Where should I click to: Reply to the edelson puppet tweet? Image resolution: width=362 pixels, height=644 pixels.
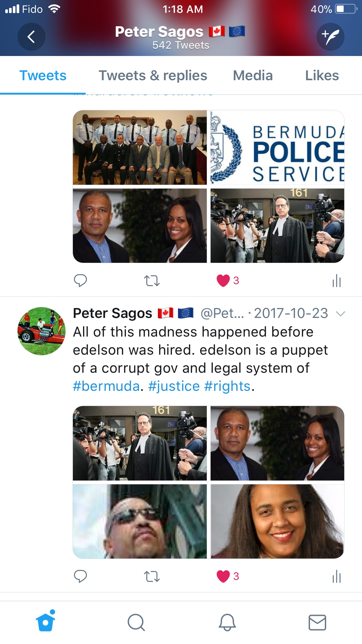click(80, 576)
